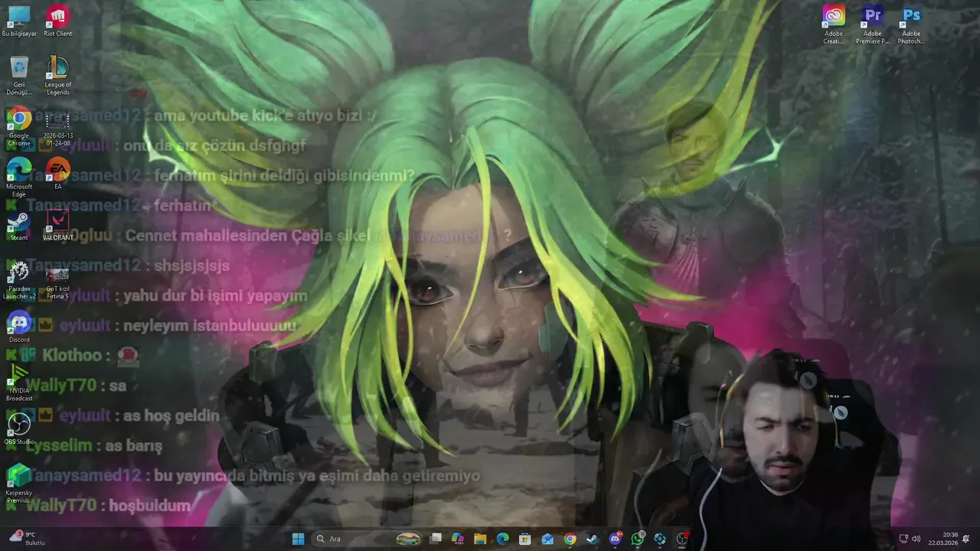
Task: Launch NVIDIA Broadcast from desktop
Action: pos(19,383)
